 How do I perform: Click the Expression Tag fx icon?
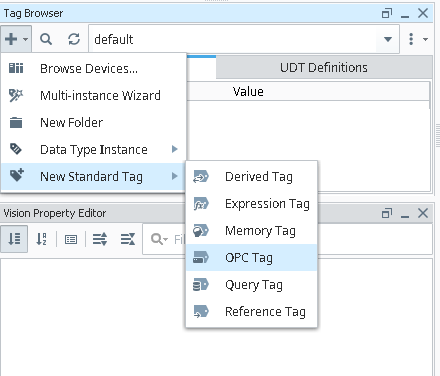coord(201,204)
